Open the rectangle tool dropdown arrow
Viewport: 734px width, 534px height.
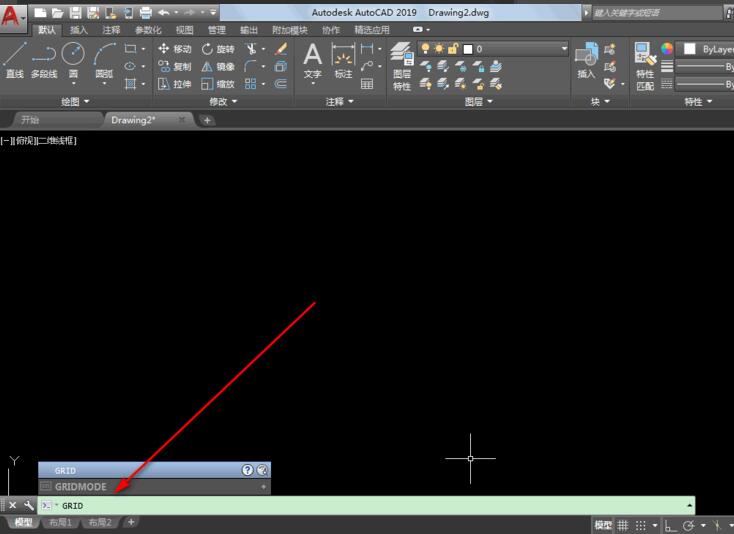point(143,49)
